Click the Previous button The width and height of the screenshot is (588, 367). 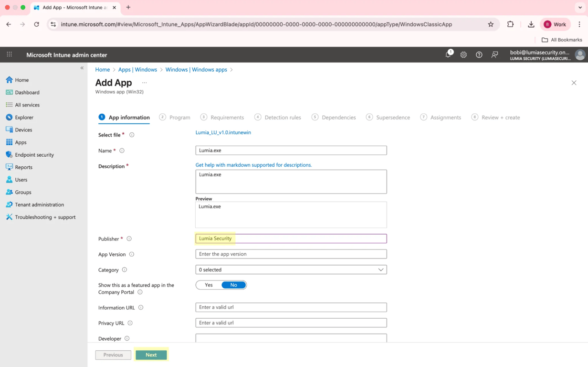coord(113,355)
